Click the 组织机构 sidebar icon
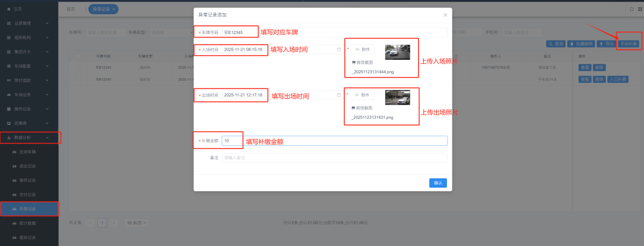The height and width of the screenshot is (246, 644). click(x=9, y=38)
